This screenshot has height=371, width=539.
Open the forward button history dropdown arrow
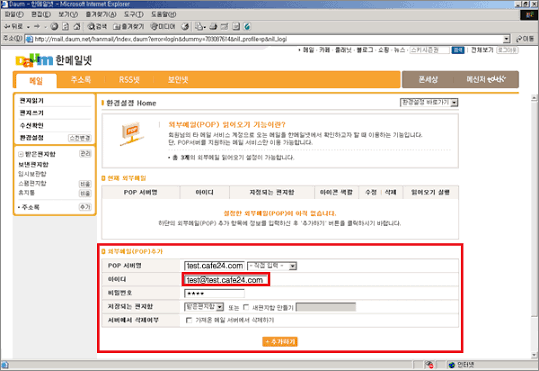45,27
